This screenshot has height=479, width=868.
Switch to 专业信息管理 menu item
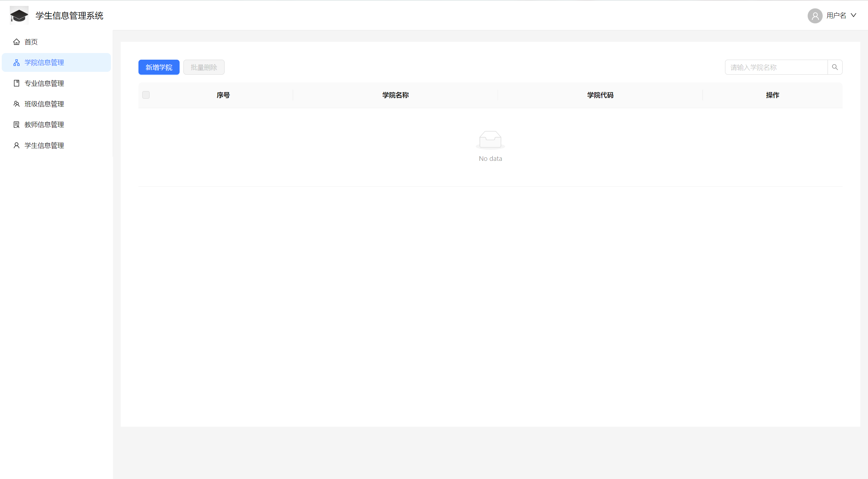pos(44,83)
